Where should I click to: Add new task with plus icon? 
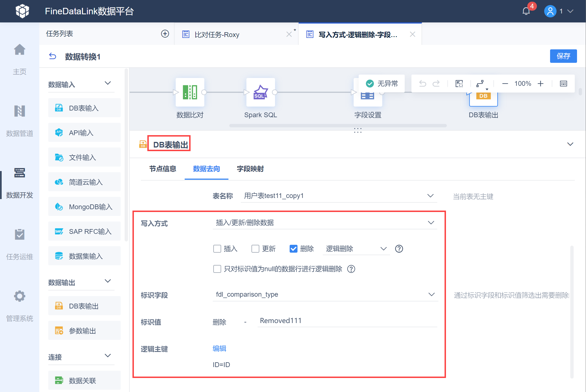click(165, 34)
